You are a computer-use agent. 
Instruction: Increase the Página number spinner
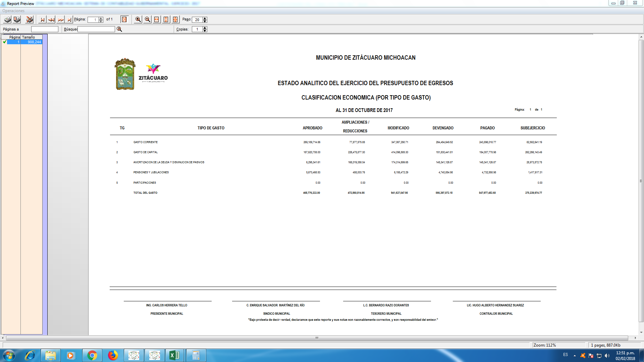[x=101, y=18]
